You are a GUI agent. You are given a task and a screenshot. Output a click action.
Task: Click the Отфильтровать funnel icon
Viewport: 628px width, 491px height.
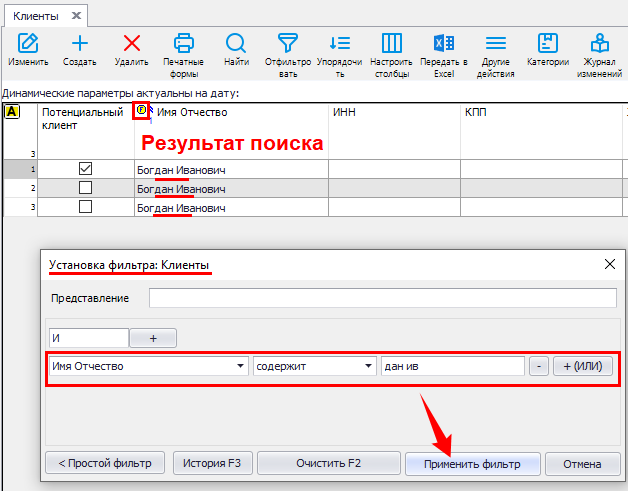click(x=288, y=43)
